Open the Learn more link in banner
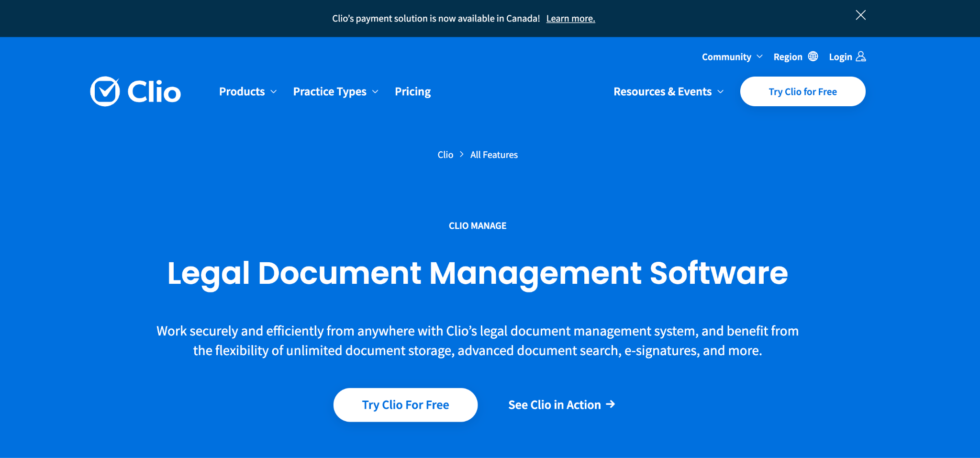Viewport: 980px width, 458px height. click(x=570, y=19)
